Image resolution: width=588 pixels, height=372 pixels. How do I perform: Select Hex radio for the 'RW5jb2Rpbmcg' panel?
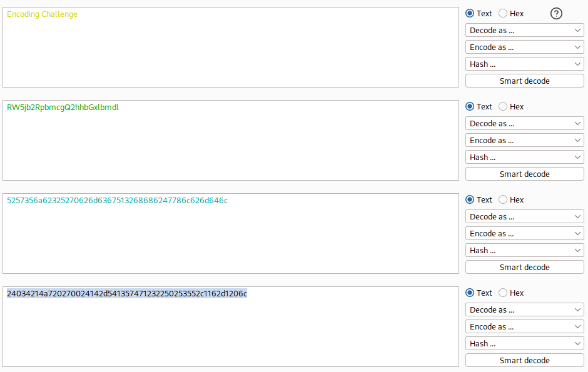tap(503, 107)
